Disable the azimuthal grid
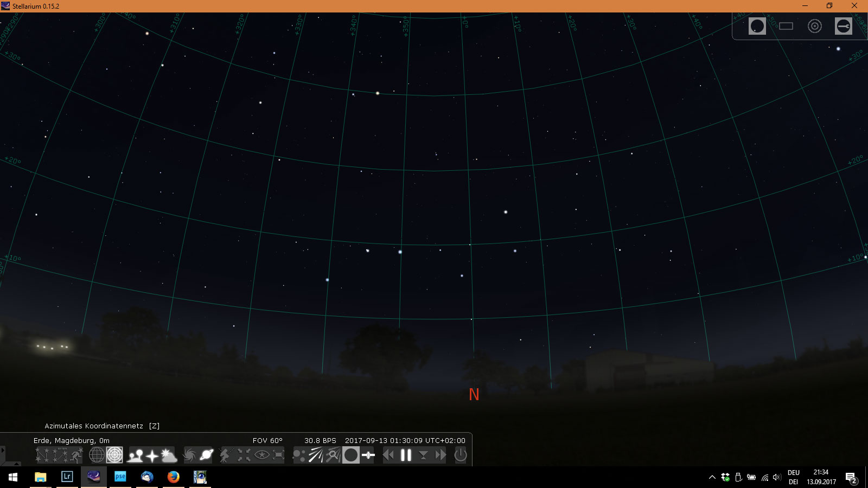868x488 pixels. tap(114, 455)
